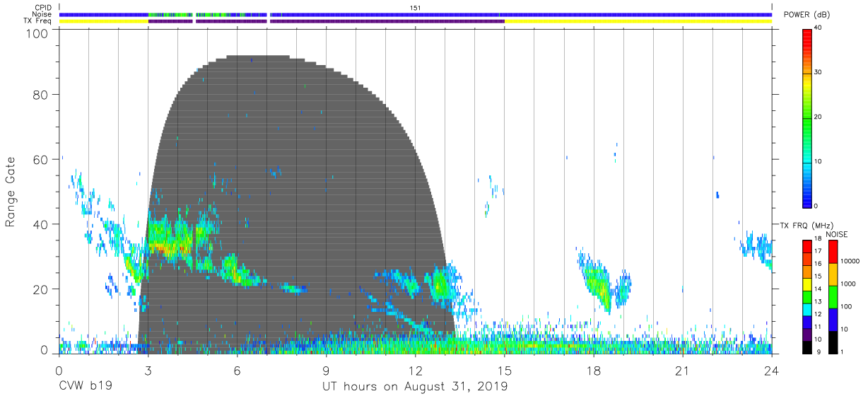Click the 1000 label on NOISE scale
Screen dimensions: 868x401
coord(849,284)
